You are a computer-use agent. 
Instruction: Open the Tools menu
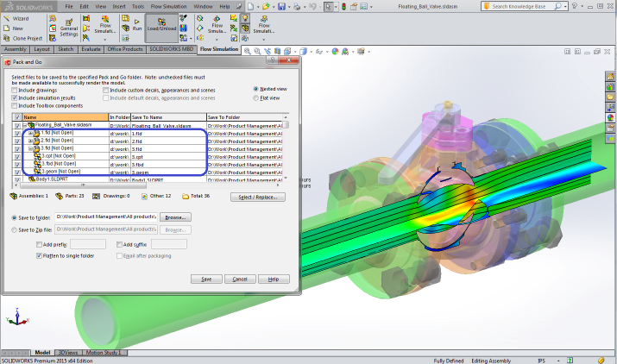[138, 6]
